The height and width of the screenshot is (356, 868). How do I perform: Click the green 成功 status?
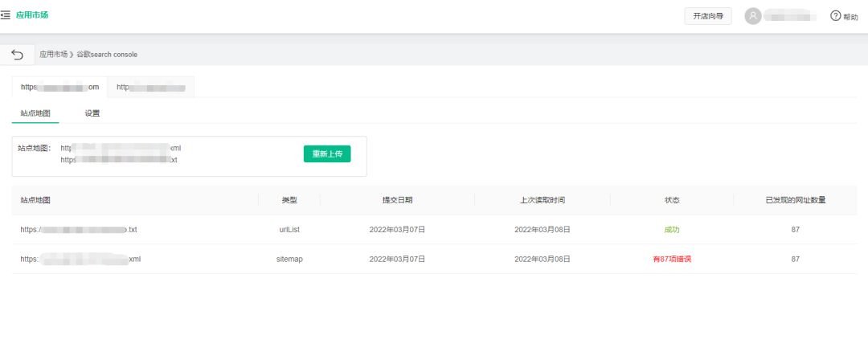point(671,230)
